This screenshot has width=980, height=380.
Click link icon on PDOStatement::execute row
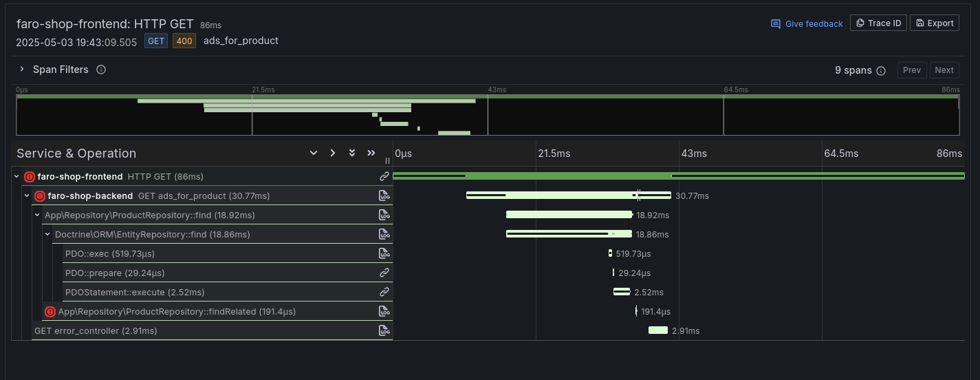pyautogui.click(x=384, y=292)
